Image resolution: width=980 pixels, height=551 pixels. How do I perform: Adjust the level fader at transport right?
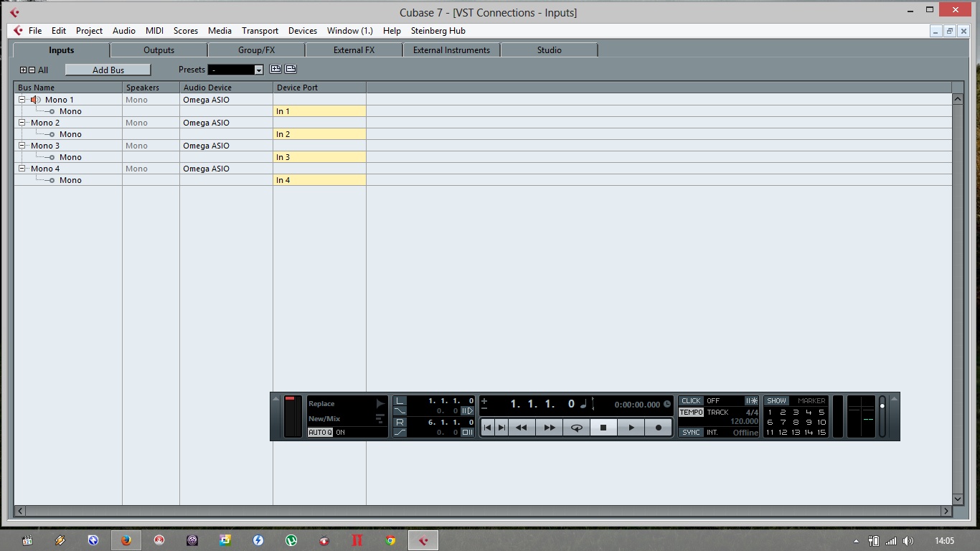(881, 406)
